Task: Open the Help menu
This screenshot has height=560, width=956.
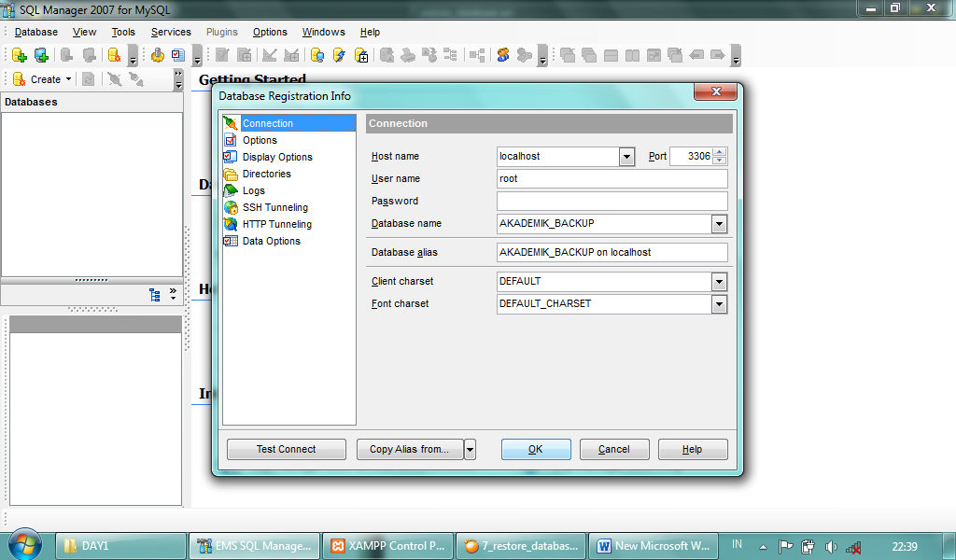Action: [370, 33]
